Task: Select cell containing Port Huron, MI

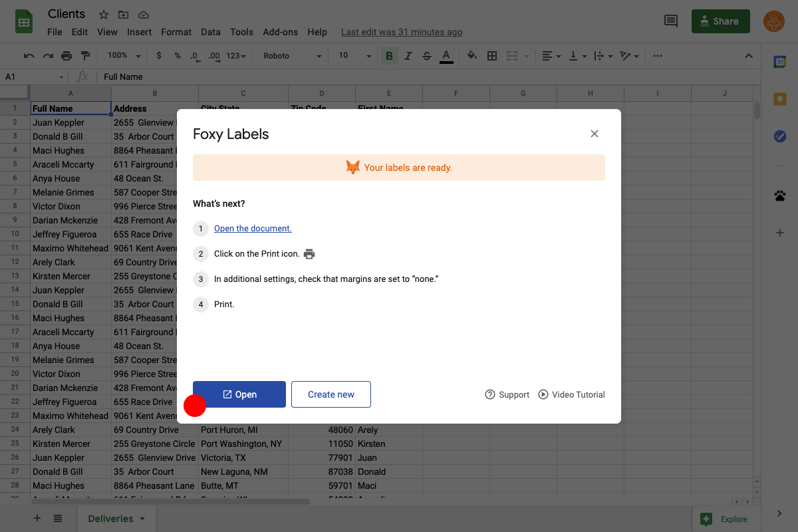Action: pyautogui.click(x=243, y=430)
